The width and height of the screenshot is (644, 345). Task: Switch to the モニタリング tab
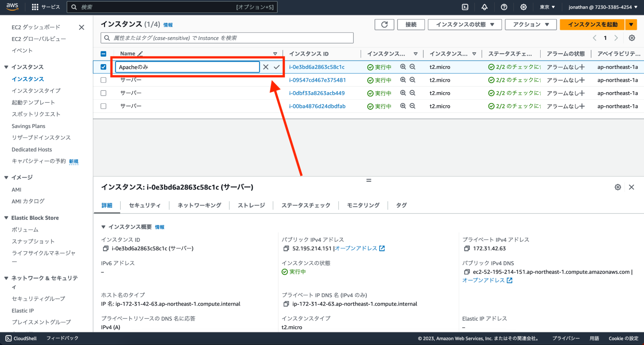pos(363,205)
